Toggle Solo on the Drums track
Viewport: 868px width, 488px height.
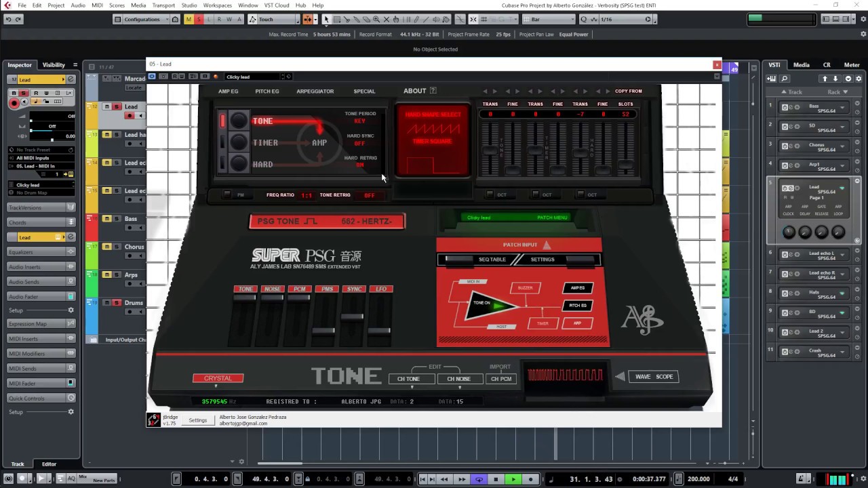117,303
